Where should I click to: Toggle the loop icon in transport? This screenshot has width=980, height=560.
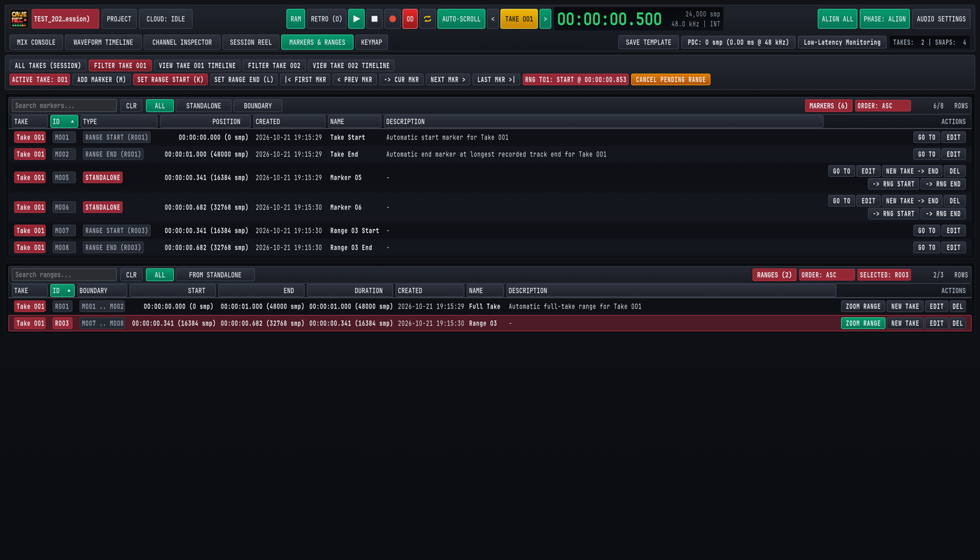point(428,19)
